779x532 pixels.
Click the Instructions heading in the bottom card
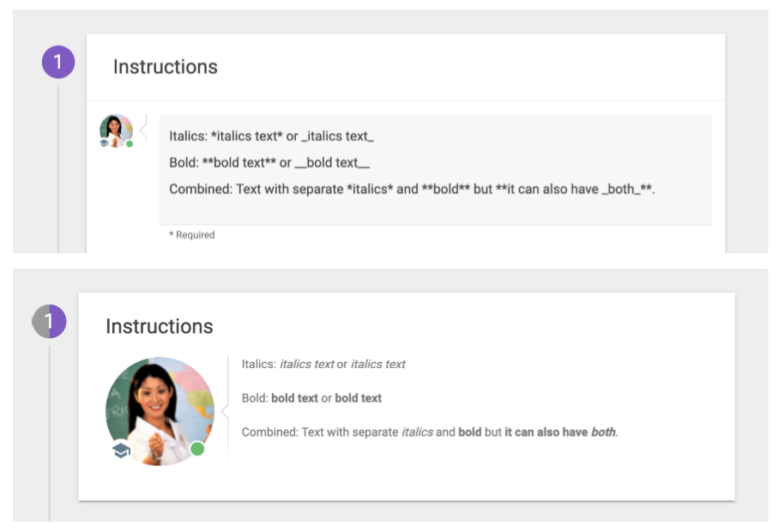pos(160,326)
